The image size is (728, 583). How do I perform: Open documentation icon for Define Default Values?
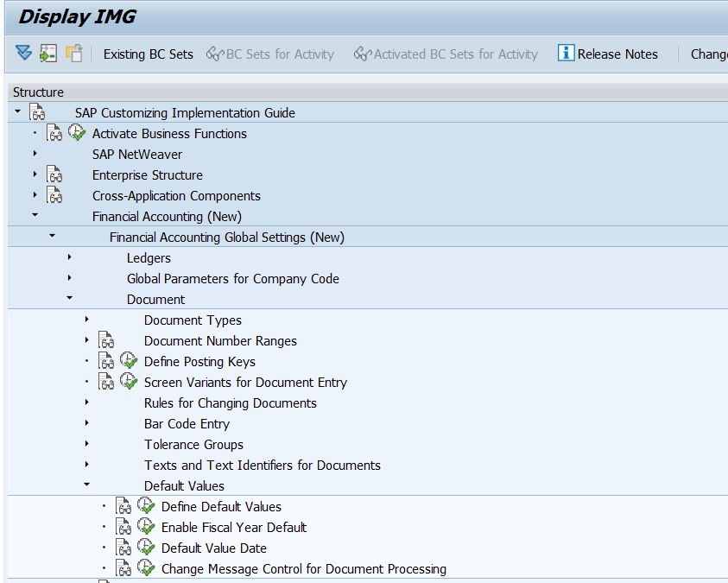coord(123,506)
